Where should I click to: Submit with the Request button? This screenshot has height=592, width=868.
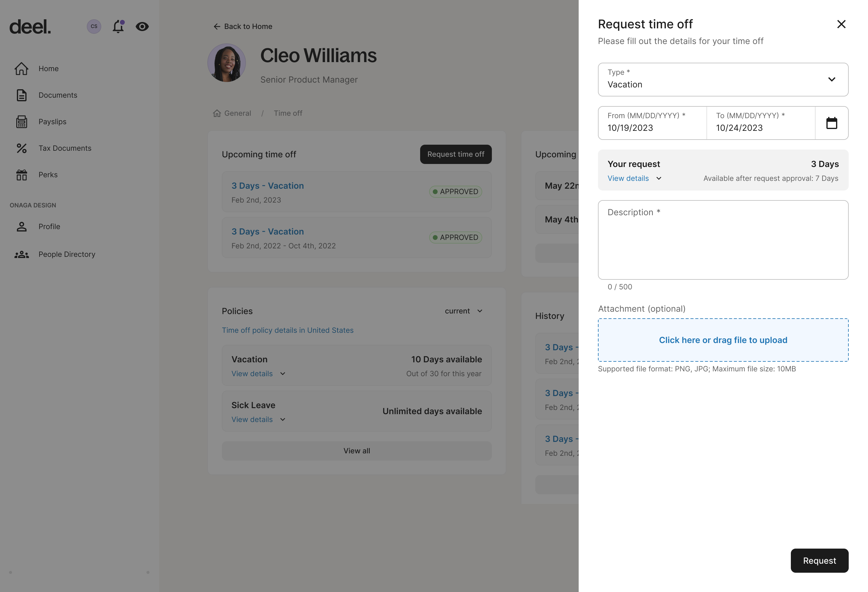click(x=819, y=561)
